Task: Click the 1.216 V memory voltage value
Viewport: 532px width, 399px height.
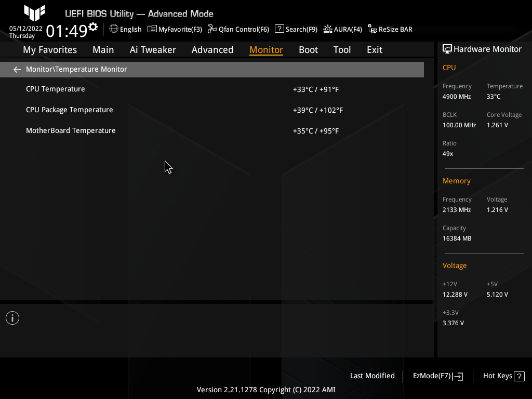Action: coord(497,210)
